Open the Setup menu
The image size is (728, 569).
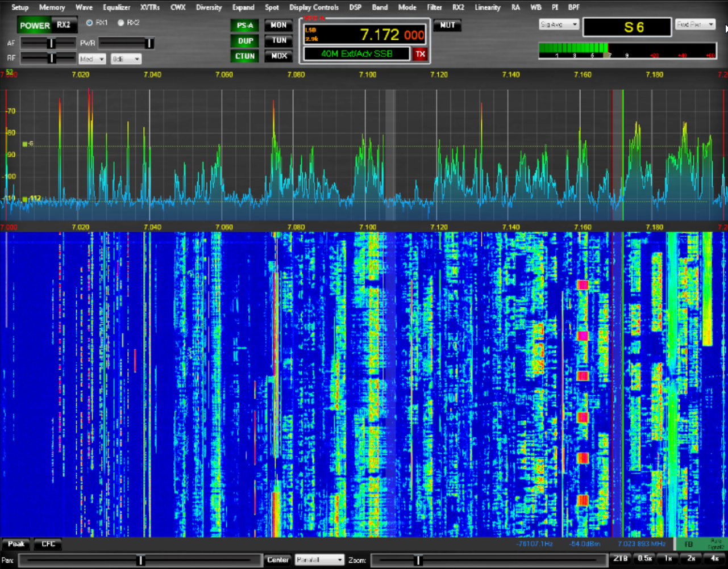tap(20, 7)
